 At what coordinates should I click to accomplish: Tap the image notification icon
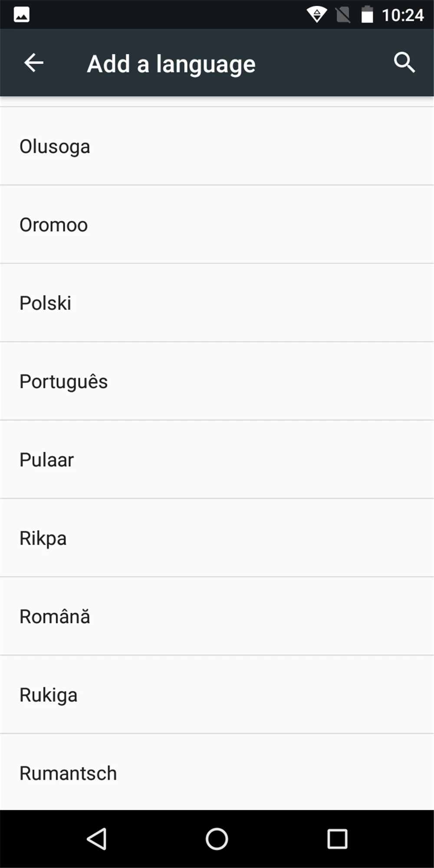click(21, 15)
